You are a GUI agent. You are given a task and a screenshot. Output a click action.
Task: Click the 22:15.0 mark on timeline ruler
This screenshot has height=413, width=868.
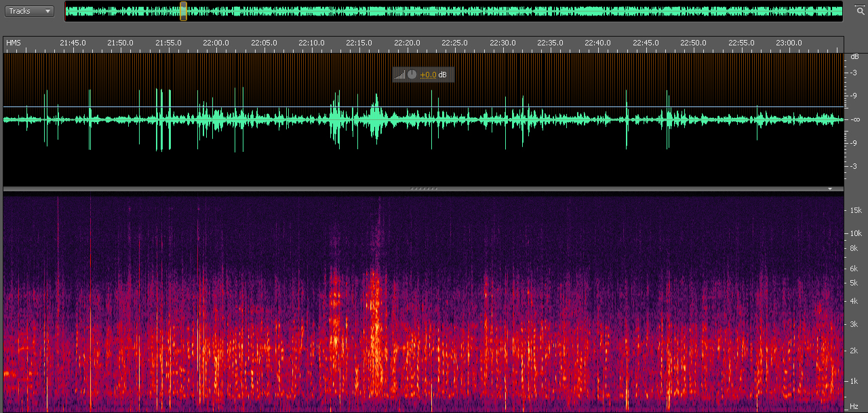pos(359,43)
